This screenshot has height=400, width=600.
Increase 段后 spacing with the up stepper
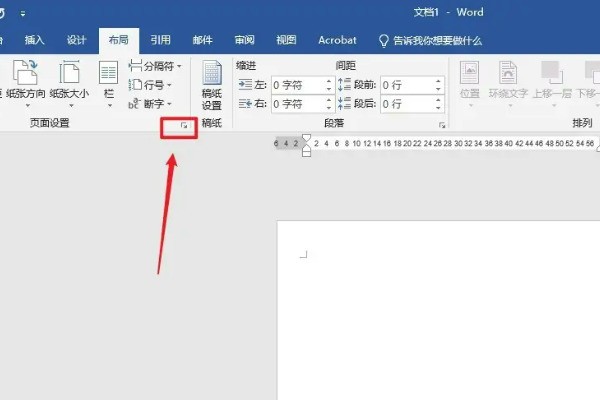tap(438, 100)
